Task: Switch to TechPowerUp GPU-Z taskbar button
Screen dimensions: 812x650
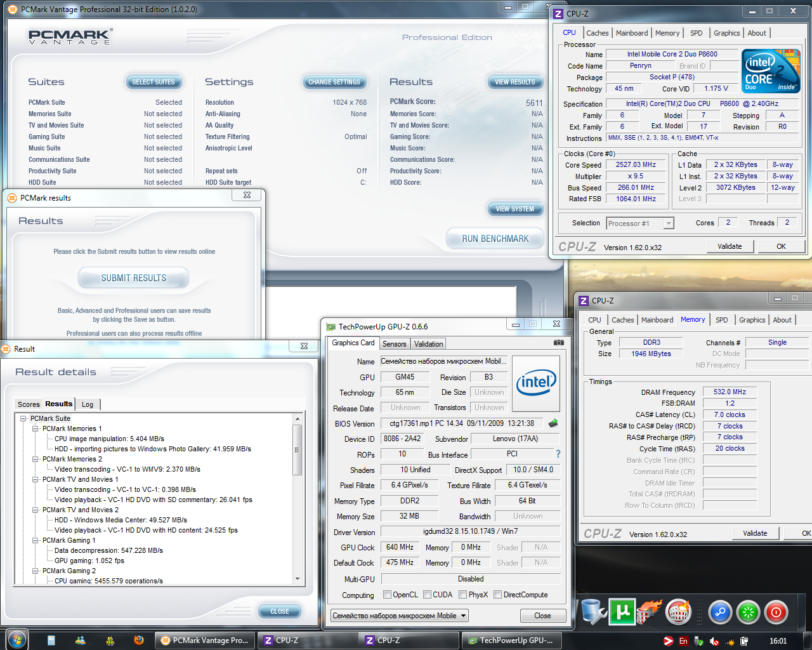Action: pos(511,640)
